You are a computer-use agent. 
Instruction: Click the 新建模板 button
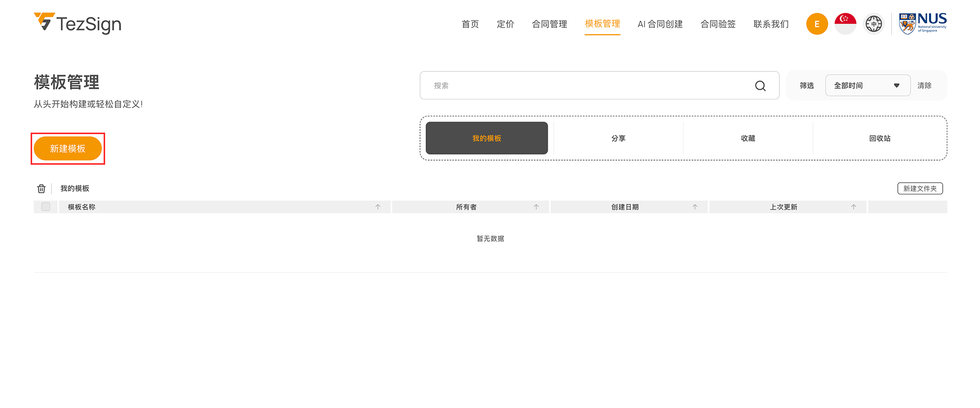point(68,148)
